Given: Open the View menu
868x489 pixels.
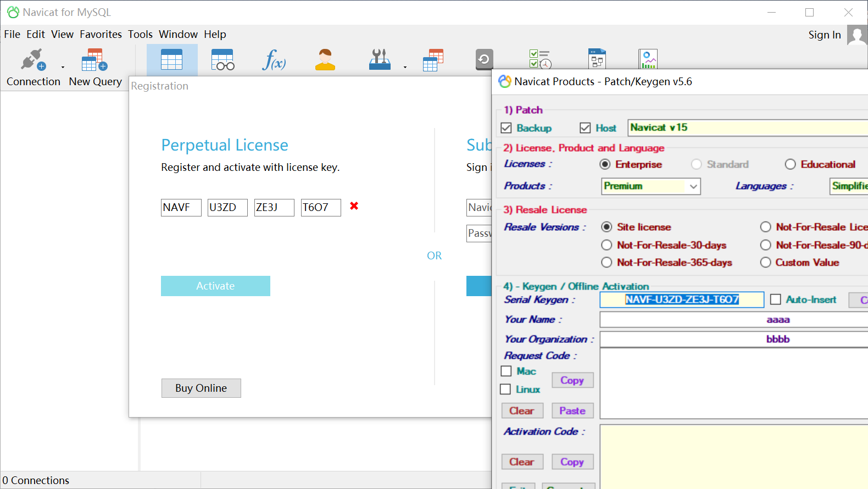Looking at the screenshot, I should click(63, 34).
